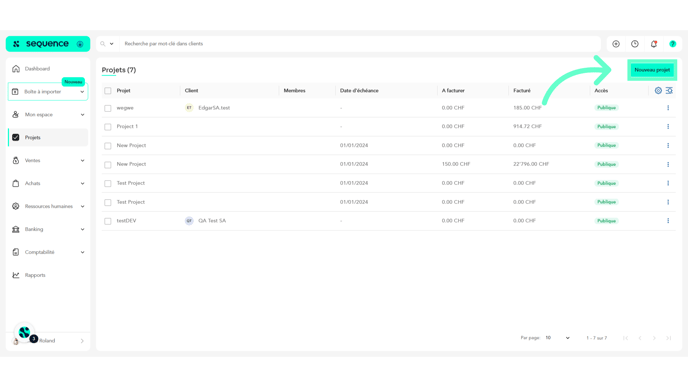Select Projets in the sidebar
This screenshot has height=387, width=688.
(x=48, y=137)
